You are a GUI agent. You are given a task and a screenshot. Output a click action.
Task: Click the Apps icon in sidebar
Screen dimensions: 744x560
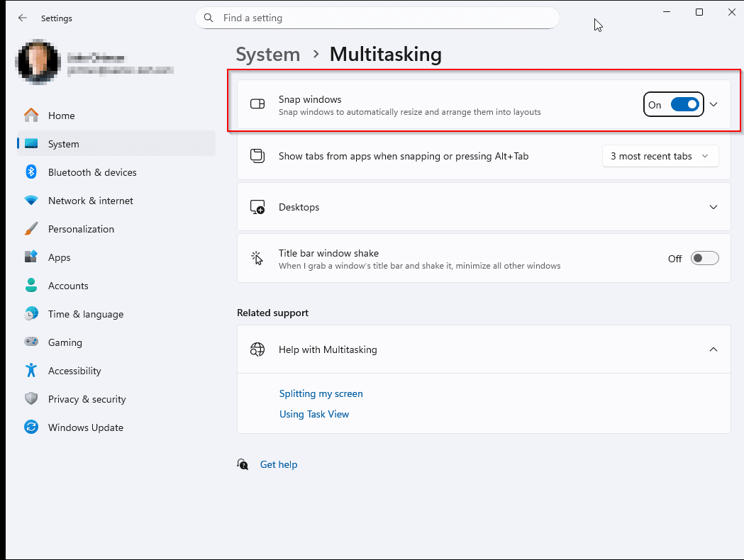[31, 257]
